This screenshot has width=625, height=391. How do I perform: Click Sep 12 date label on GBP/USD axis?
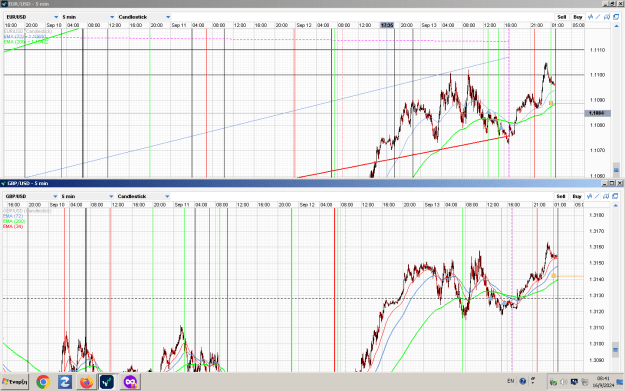(307, 205)
